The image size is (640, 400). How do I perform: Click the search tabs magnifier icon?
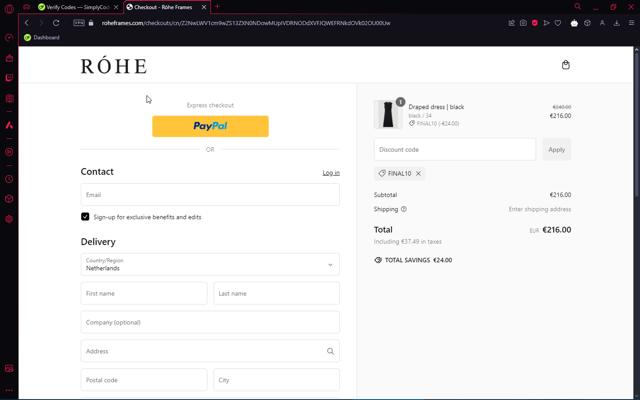point(578,7)
